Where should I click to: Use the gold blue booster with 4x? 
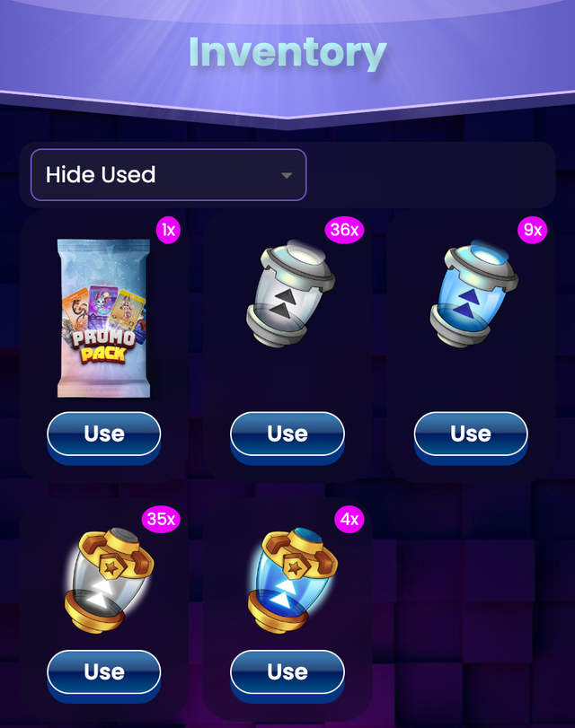pyautogui.click(x=287, y=672)
